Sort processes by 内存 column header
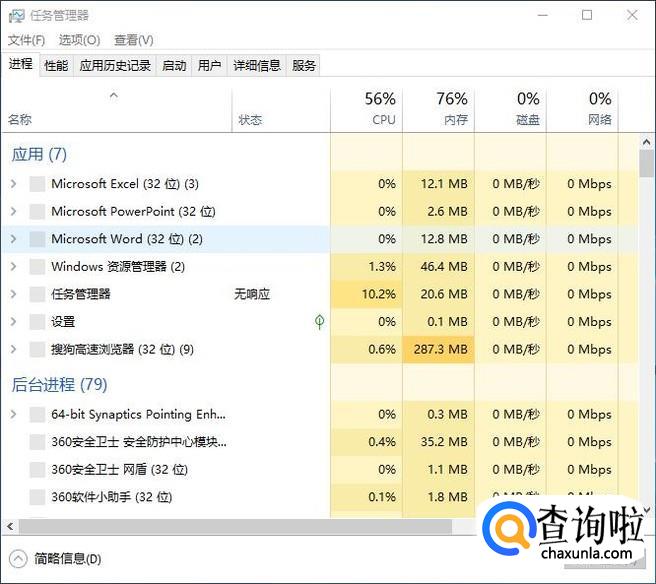 pos(452,109)
